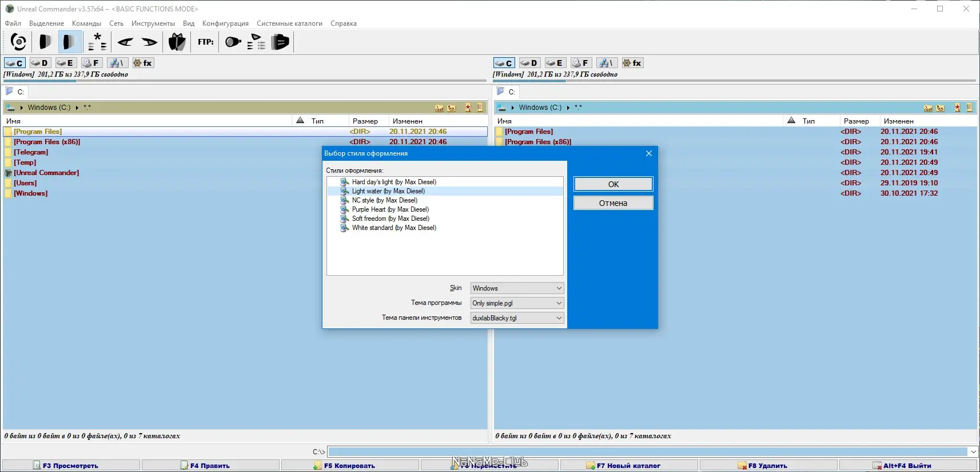Open history list icon in left path bar

(480, 108)
